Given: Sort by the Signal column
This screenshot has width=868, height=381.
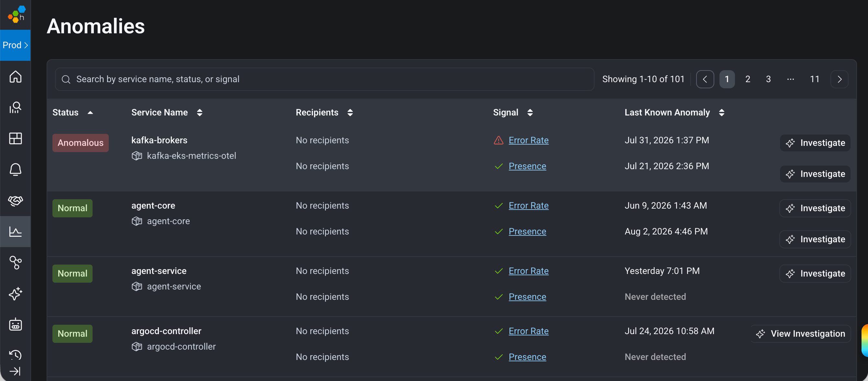Looking at the screenshot, I should (513, 113).
